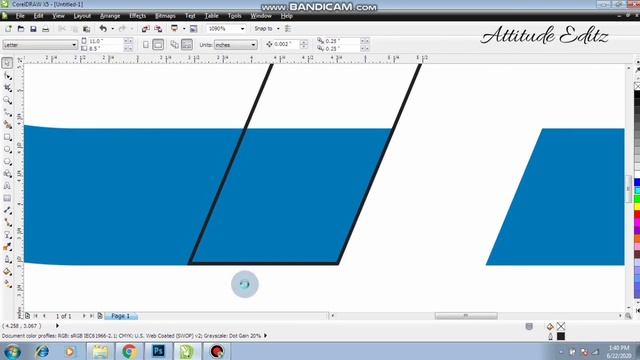Image resolution: width=640 pixels, height=360 pixels.
Task: Click the Export icon
Action: tap(158, 29)
